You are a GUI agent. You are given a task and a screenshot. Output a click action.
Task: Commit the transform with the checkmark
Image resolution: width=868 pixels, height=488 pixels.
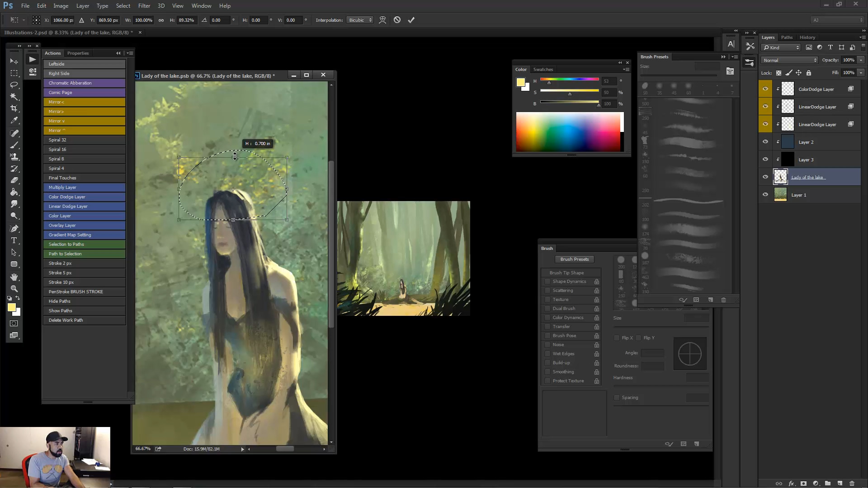pos(411,20)
